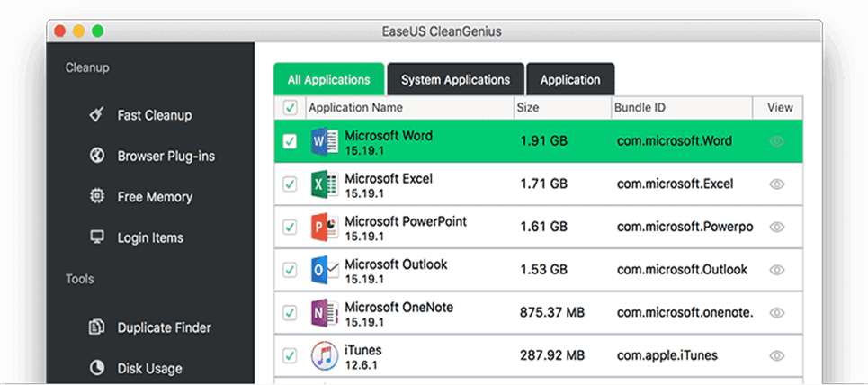This screenshot has width=868, height=385.
Task: Click the com.microsoft.Word bundle ID
Action: 675,141
